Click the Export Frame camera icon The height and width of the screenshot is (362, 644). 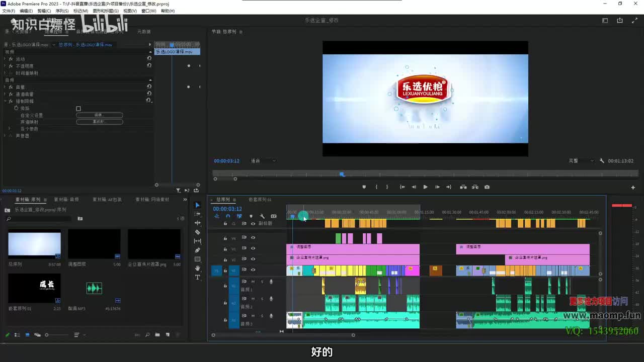(x=487, y=187)
